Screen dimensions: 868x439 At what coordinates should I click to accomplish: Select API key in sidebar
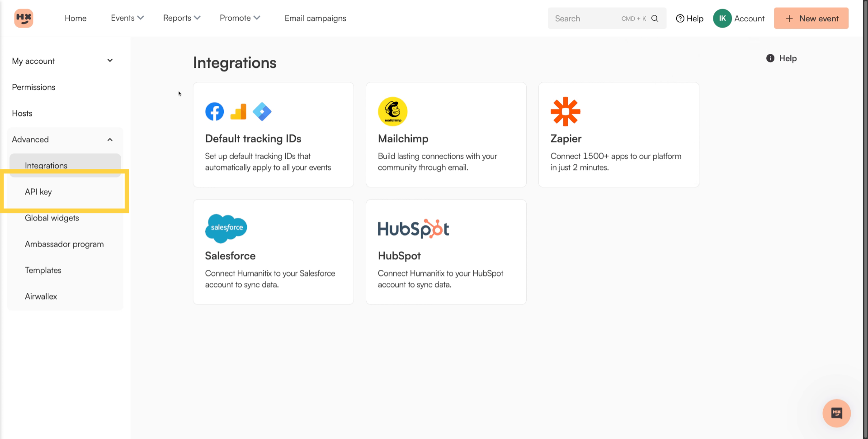point(38,192)
